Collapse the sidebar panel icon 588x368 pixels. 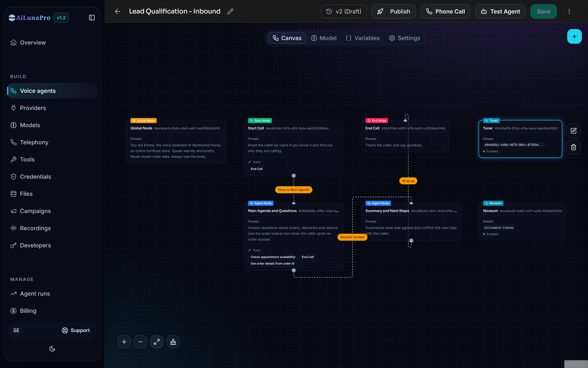point(92,18)
